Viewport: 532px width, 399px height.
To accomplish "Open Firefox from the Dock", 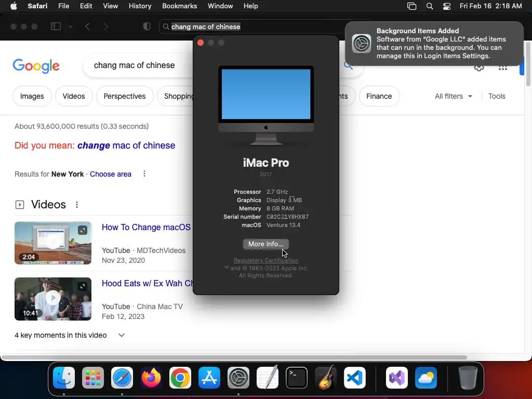I will (x=151, y=378).
